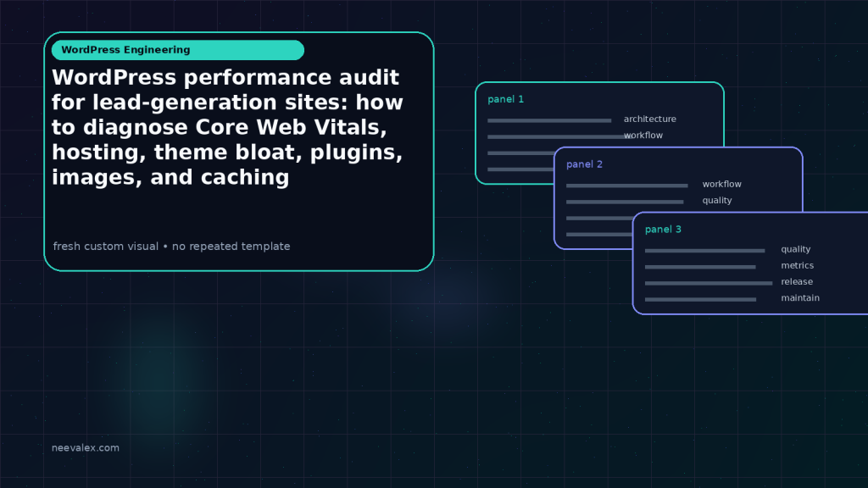Click the 'quality' label in panel 3
The width and height of the screenshot is (868, 488).
tap(795, 249)
